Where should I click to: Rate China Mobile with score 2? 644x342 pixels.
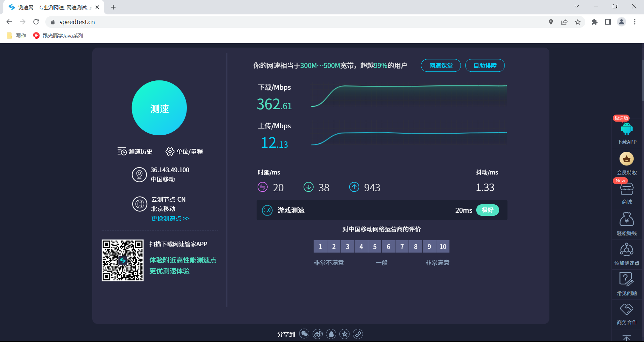(x=334, y=247)
